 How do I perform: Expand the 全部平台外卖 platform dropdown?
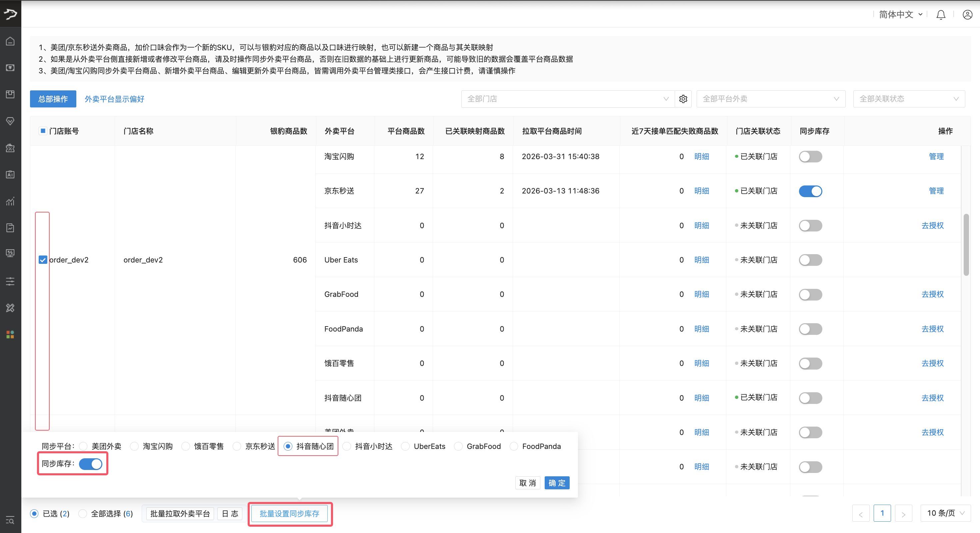tap(771, 99)
